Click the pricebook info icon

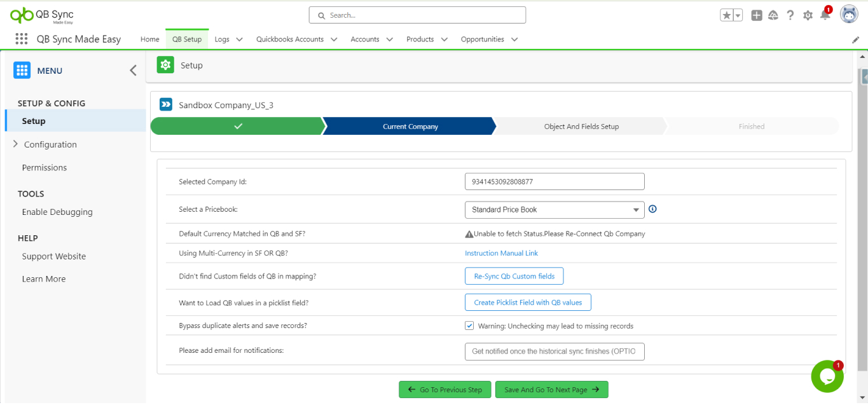652,209
